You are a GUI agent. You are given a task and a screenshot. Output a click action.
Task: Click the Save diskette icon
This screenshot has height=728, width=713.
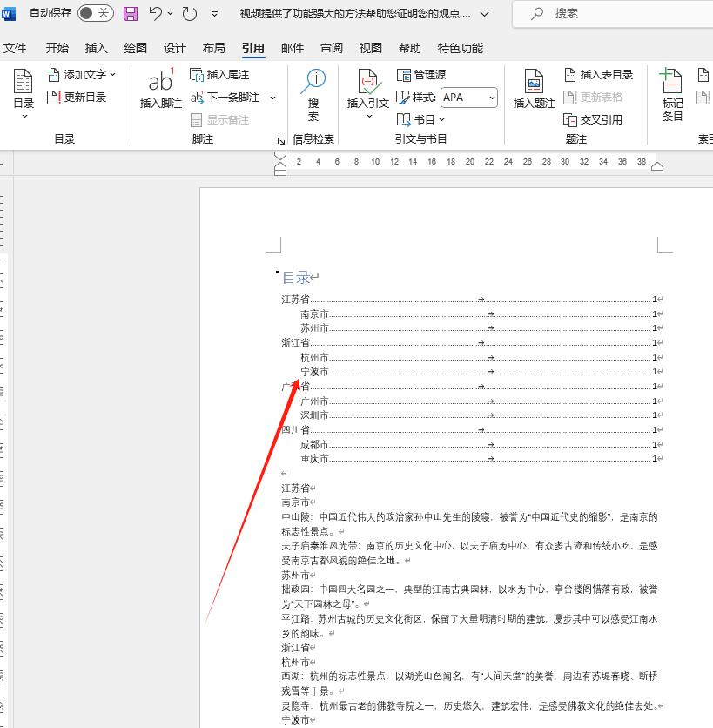pos(131,13)
